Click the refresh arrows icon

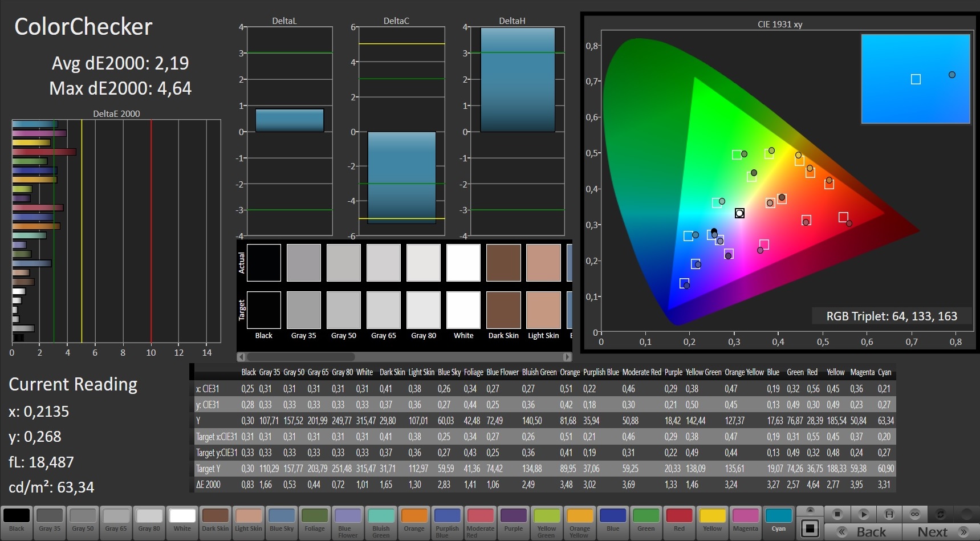click(x=941, y=514)
